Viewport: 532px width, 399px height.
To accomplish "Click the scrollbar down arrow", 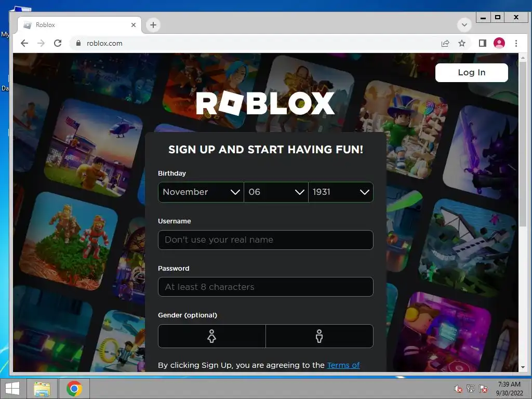I will coord(523,367).
